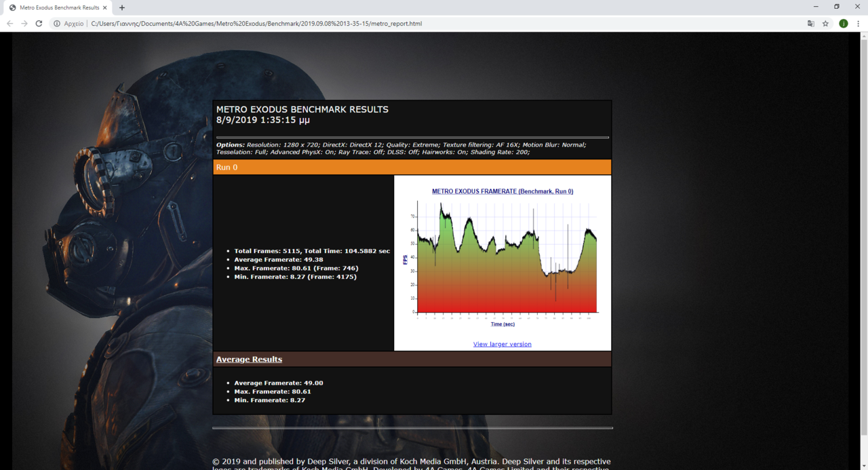Click the Average Results heading
The image size is (868, 470).
[x=249, y=359]
